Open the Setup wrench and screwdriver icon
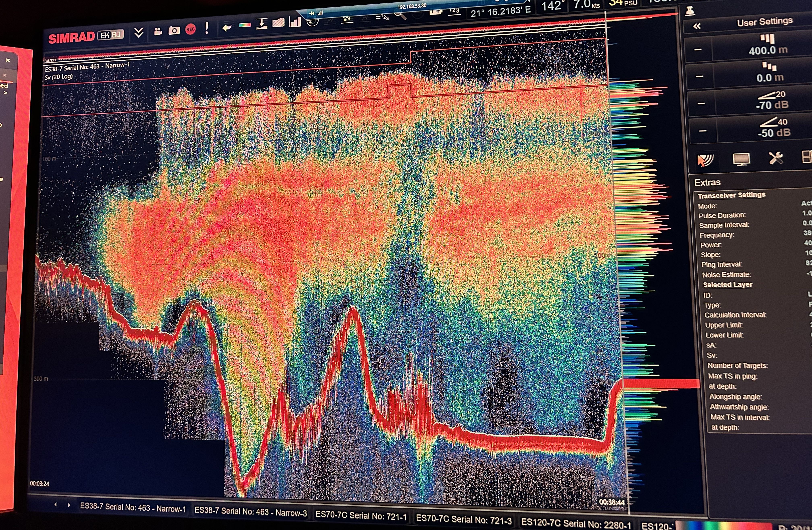 pos(776,158)
